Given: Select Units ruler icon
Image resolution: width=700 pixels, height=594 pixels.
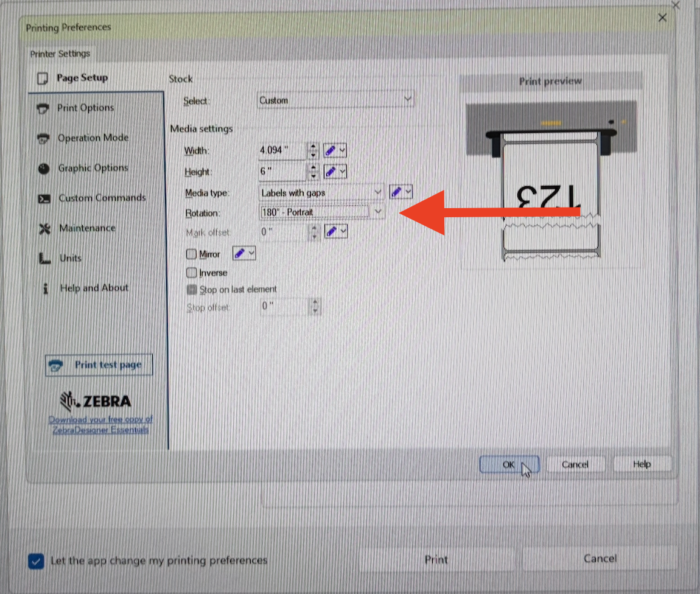Looking at the screenshot, I should (44, 259).
